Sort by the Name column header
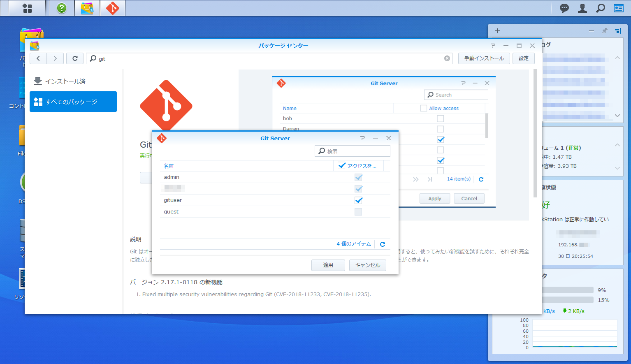Viewport: 631px width, 364px height. (246, 166)
